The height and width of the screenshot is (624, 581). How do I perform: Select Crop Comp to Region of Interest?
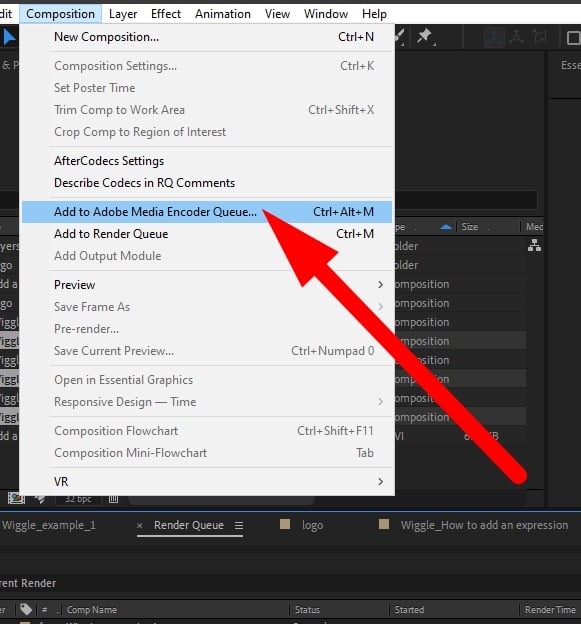click(207, 132)
